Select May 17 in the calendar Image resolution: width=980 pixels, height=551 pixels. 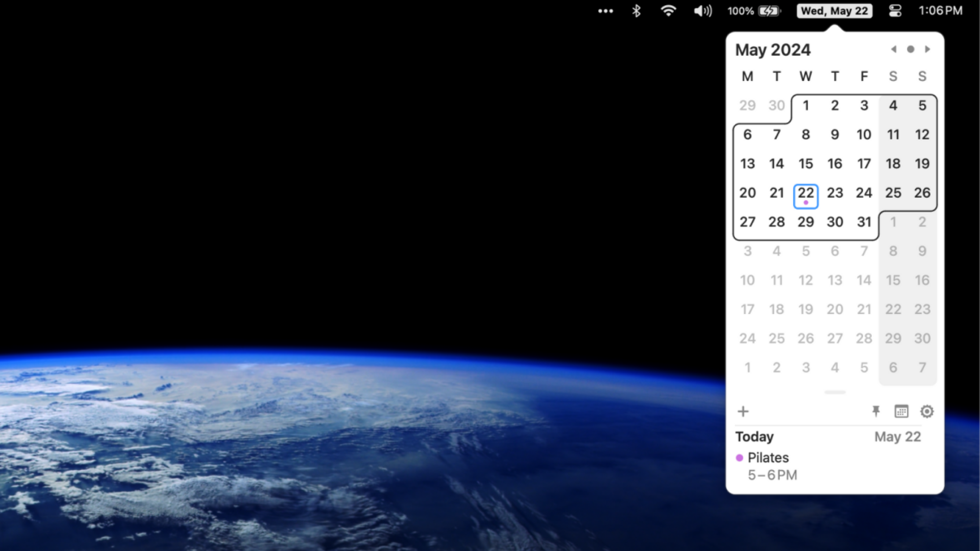pyautogui.click(x=864, y=164)
